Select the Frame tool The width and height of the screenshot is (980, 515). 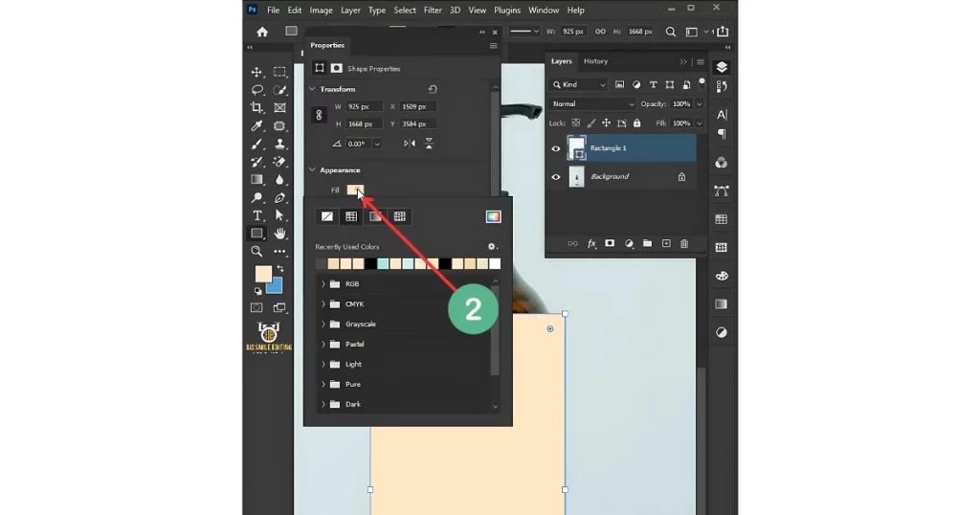pyautogui.click(x=279, y=107)
